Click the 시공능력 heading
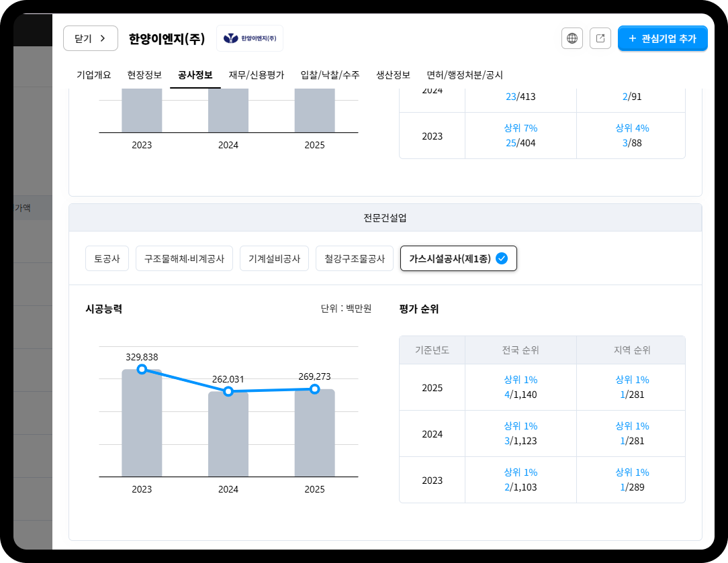The width and height of the screenshot is (728, 563). pos(103,309)
